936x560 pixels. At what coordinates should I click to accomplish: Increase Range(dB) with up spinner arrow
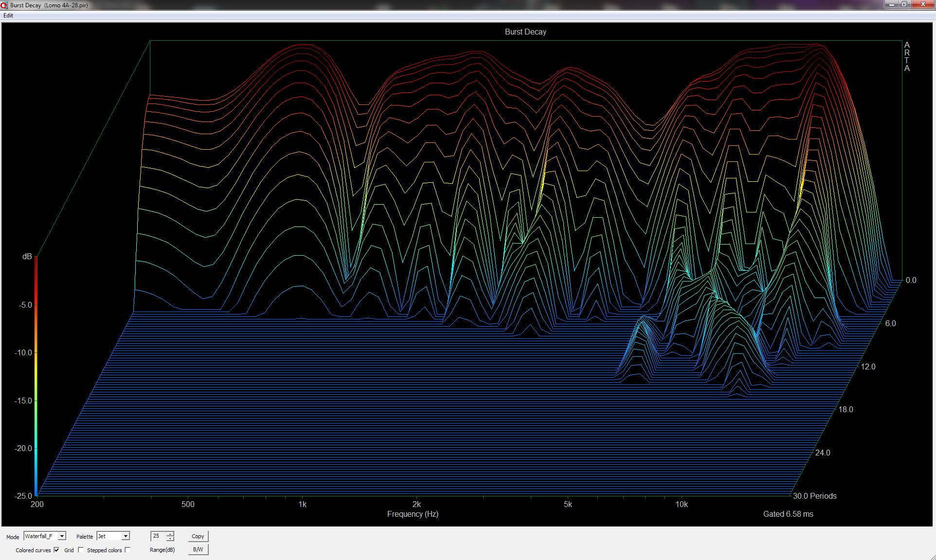tap(170, 534)
